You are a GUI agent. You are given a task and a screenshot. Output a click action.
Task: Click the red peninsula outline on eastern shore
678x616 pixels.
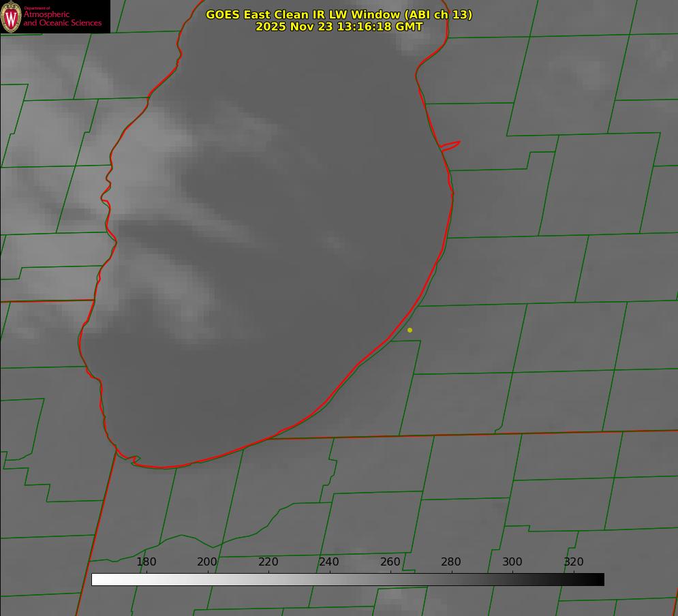tap(450, 145)
